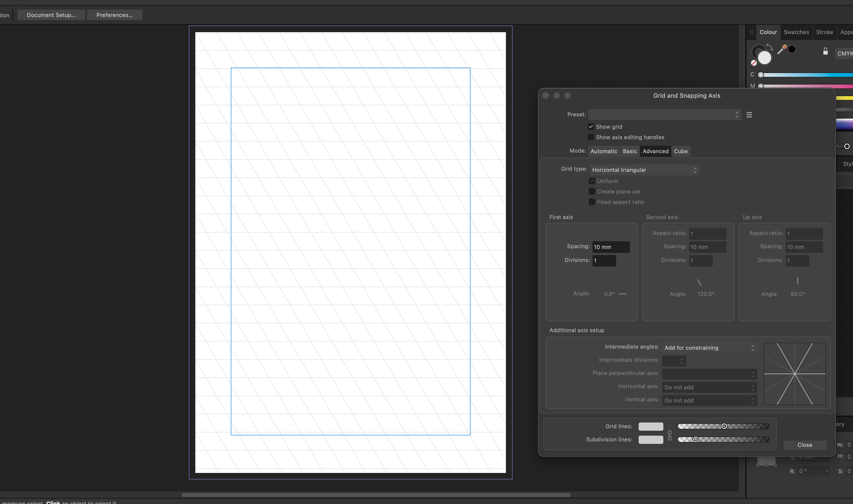Open Document Setup dialog

coord(51,15)
